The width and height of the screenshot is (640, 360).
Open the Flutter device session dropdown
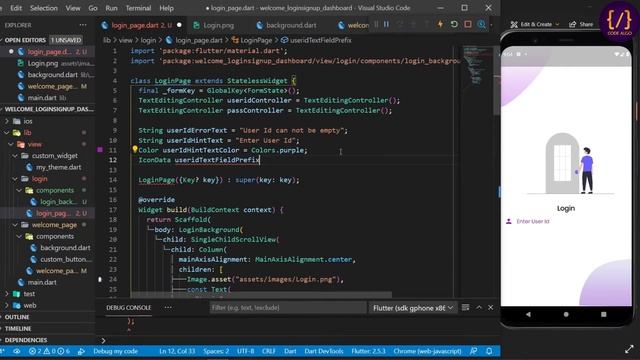413,308
